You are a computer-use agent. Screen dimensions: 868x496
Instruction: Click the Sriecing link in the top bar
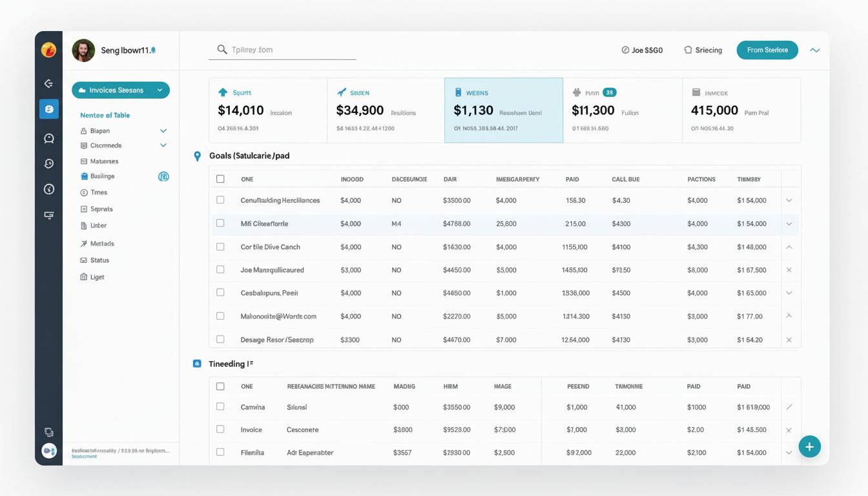coord(703,50)
